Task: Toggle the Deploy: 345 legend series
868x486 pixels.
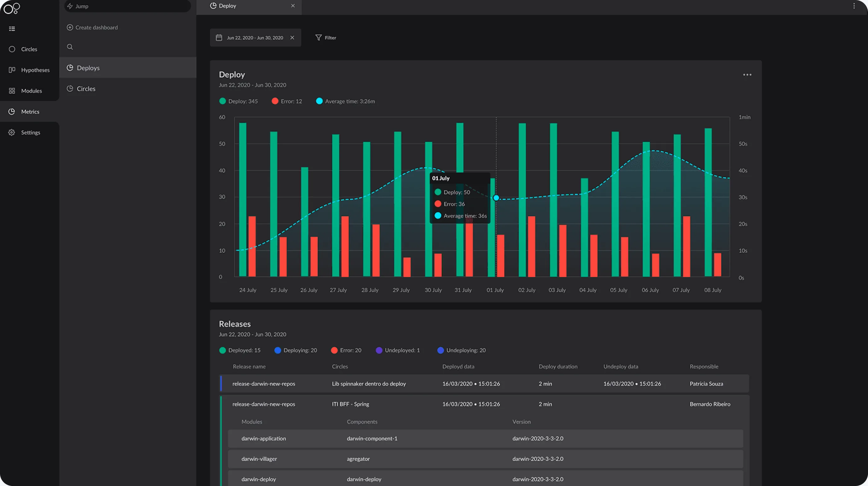Action: 238,101
